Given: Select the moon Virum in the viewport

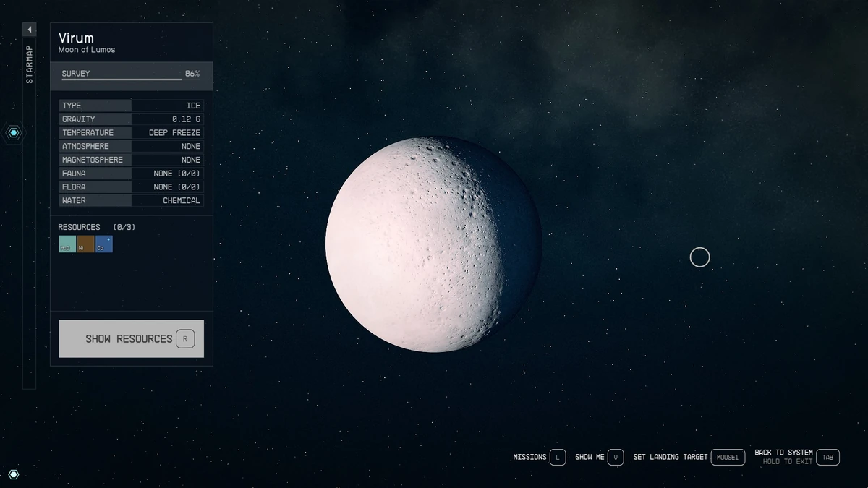Looking at the screenshot, I should pyautogui.click(x=434, y=242).
